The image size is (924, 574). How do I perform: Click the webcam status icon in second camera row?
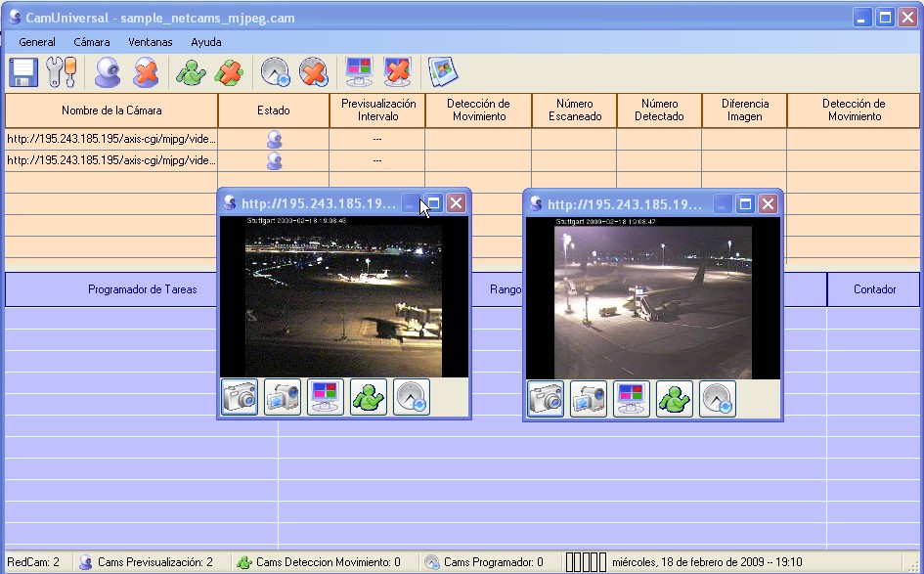coord(274,160)
